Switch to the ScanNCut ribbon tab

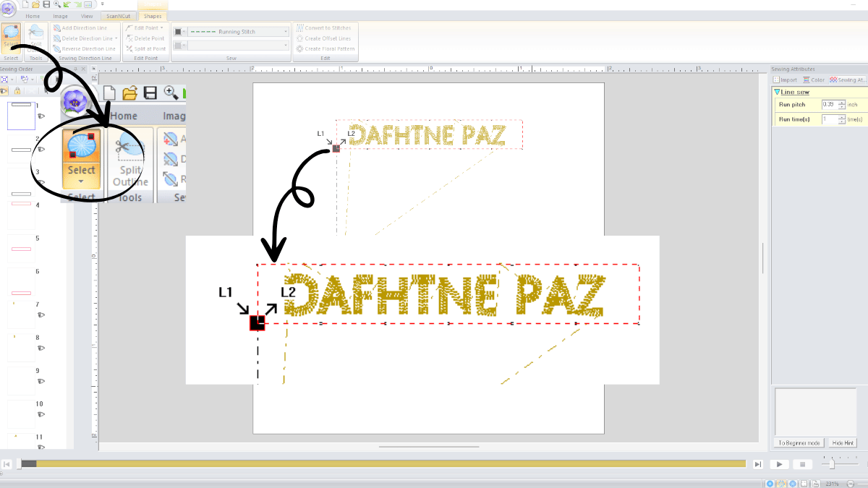119,16
